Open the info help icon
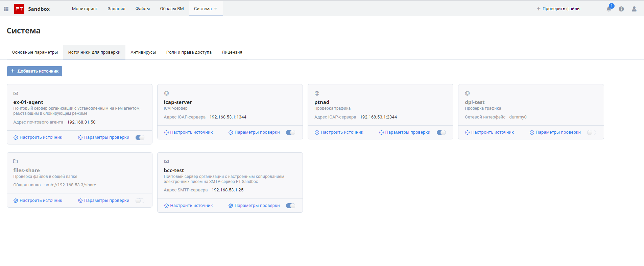Viewport: 644px width, 266px height. coord(621,9)
